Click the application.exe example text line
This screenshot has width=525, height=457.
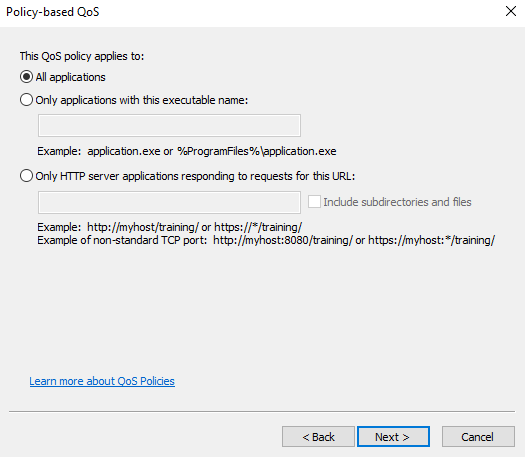187,151
